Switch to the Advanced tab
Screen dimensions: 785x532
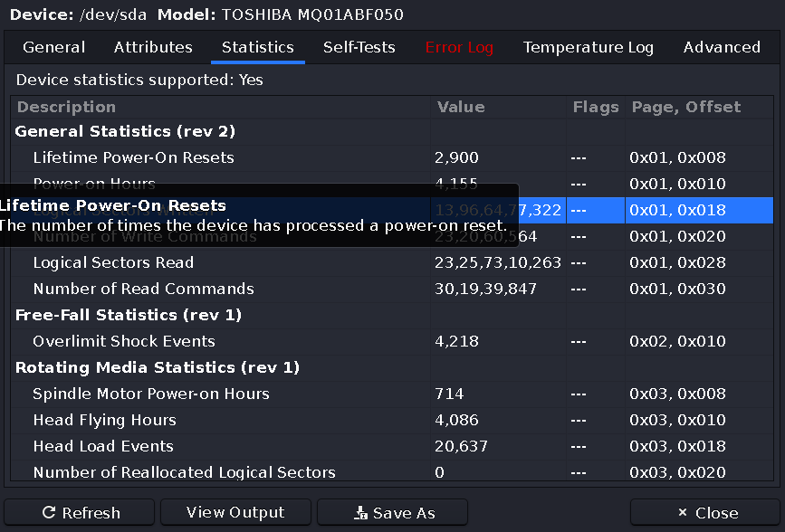(x=722, y=48)
